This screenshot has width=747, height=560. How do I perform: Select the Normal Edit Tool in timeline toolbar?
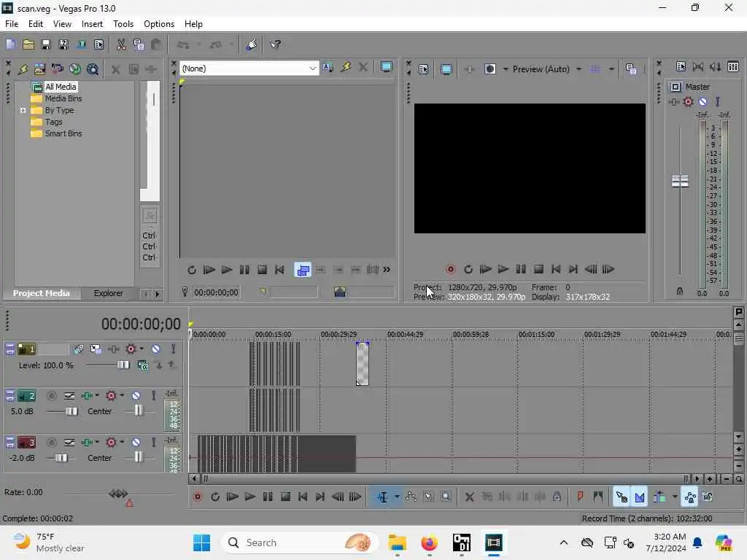(x=382, y=497)
